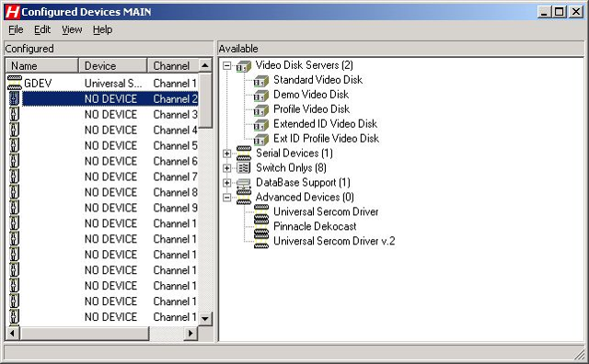Select the Demo Video Disk item
Image resolution: width=589 pixels, height=364 pixels.
pos(311,95)
